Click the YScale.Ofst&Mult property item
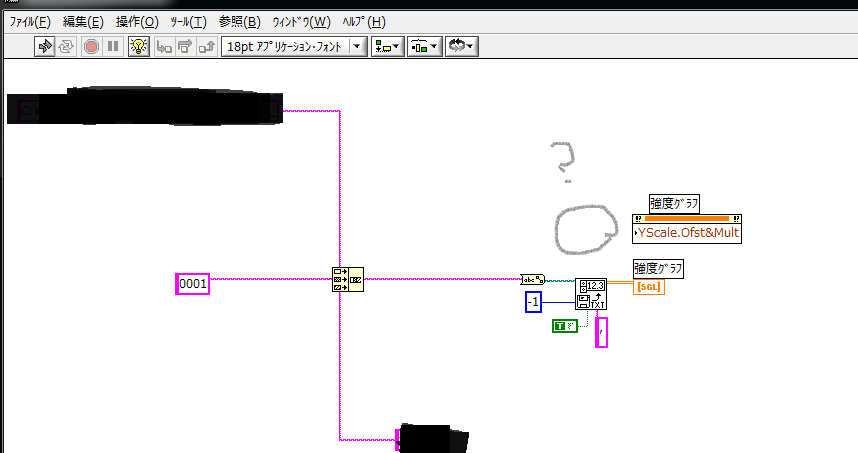 pos(687,233)
